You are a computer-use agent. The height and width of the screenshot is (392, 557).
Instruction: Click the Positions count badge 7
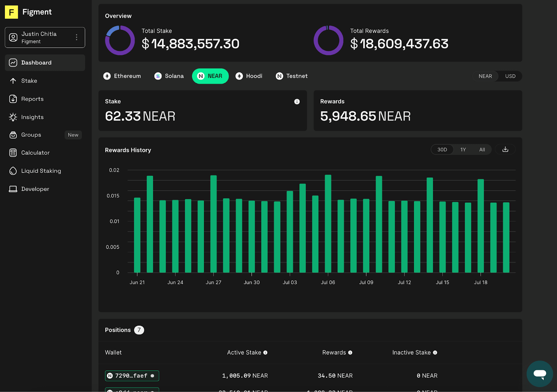point(139,330)
